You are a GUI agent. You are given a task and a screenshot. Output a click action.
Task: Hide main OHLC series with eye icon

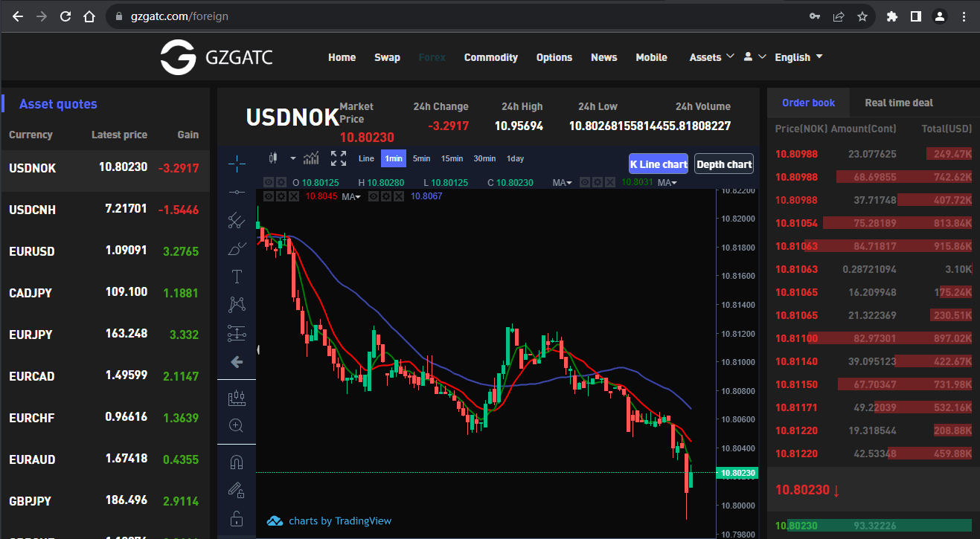pos(269,183)
